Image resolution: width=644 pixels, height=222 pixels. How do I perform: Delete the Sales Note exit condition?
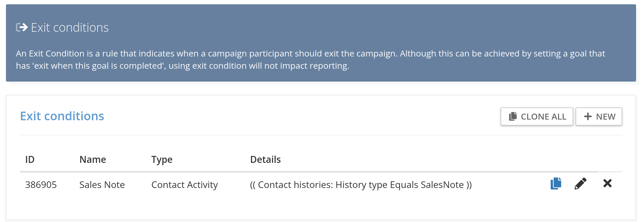607,183
